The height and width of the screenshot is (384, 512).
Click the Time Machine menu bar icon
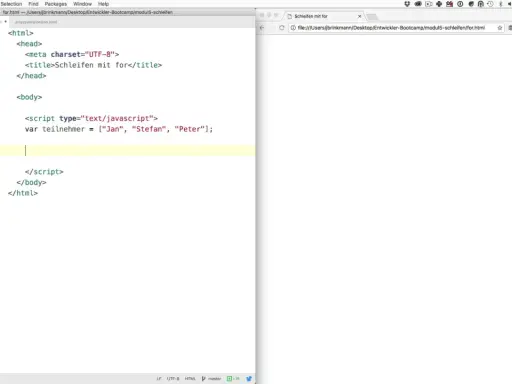490,4
